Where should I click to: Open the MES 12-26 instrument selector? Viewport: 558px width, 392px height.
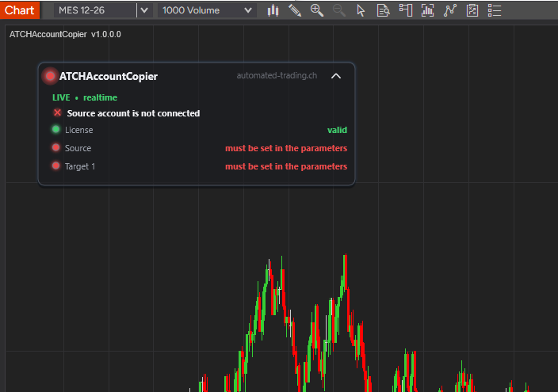pyautogui.click(x=94, y=10)
